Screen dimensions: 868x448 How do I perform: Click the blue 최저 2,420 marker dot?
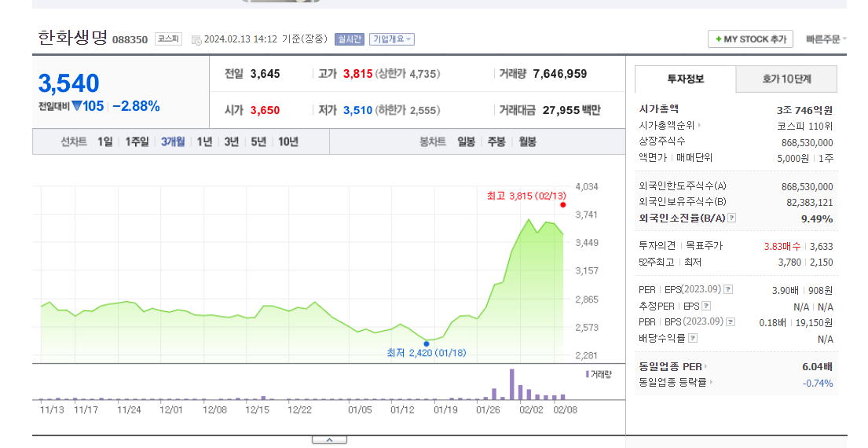(x=427, y=344)
